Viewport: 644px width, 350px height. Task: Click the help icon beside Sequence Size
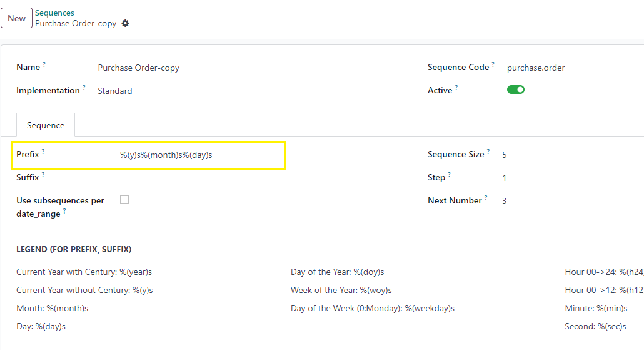[488, 152]
